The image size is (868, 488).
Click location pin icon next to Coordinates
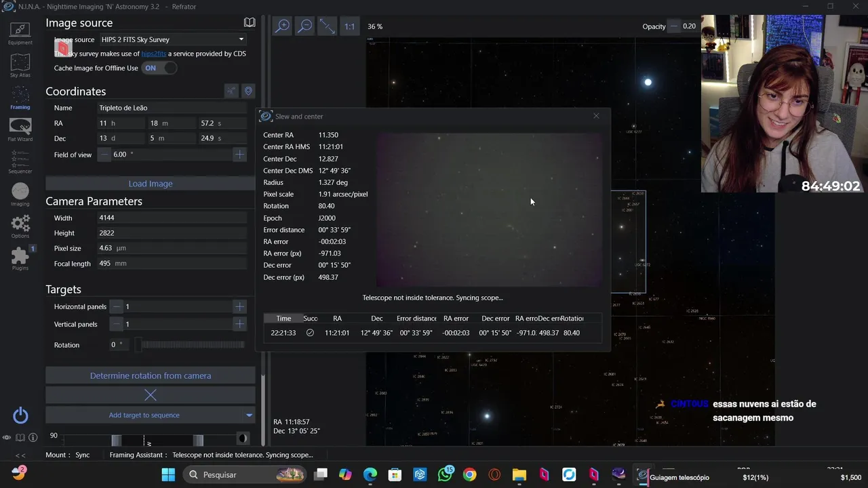[x=248, y=91]
